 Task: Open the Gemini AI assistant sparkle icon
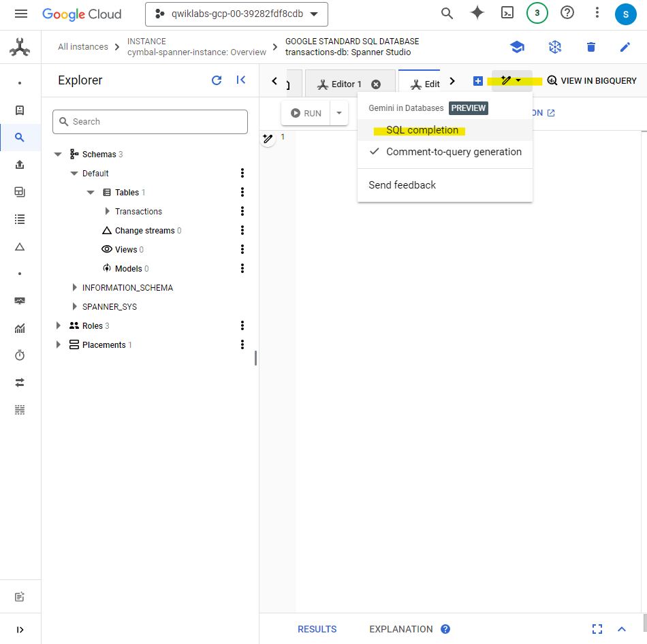point(477,13)
